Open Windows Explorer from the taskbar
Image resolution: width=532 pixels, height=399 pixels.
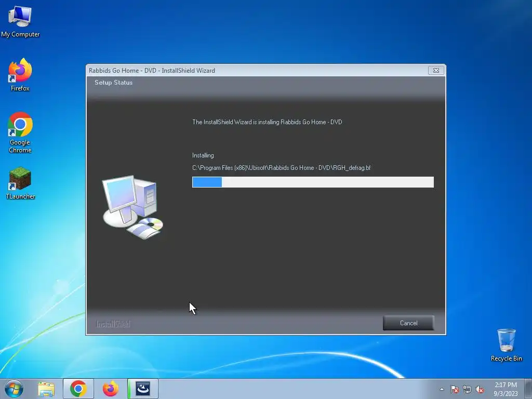pyautogui.click(x=46, y=389)
